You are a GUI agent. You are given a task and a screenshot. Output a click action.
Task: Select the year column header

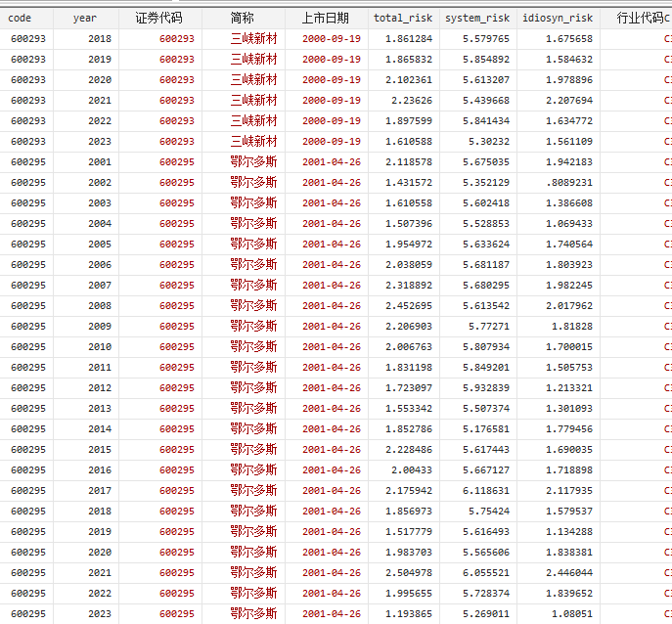85,18
